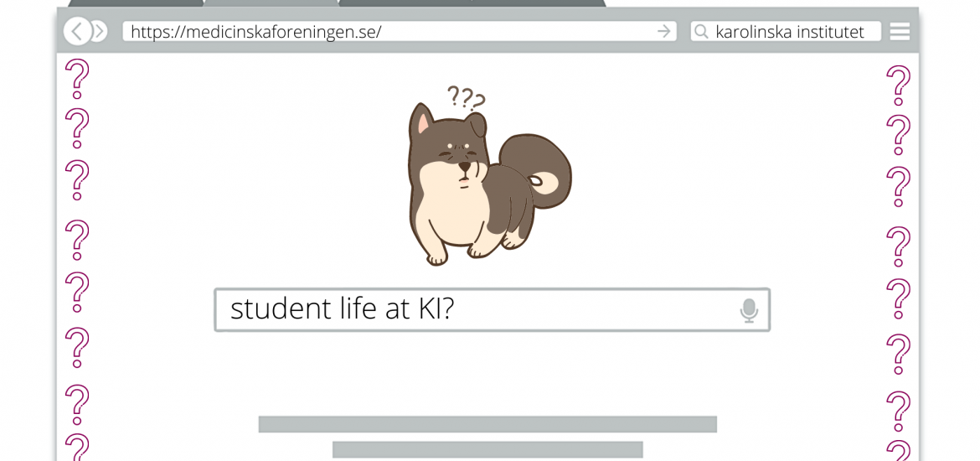Select the confused dog illustration

[489, 181]
